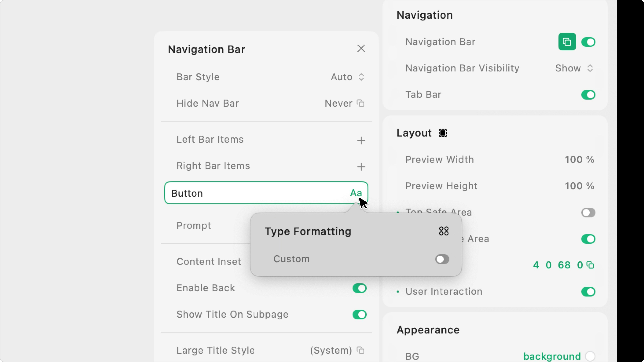Close the Navigation Bar panel

(361, 48)
